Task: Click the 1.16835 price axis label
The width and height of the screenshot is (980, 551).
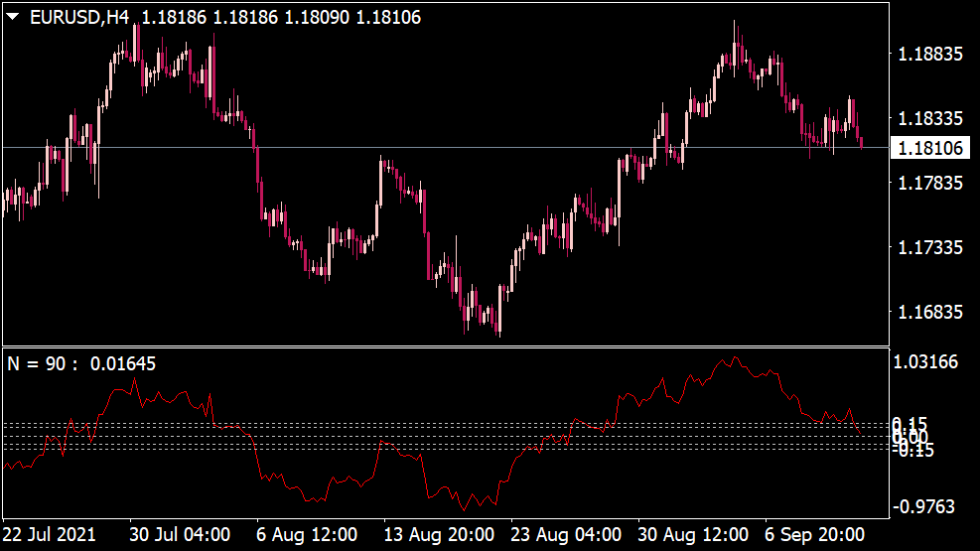Action: click(x=930, y=312)
